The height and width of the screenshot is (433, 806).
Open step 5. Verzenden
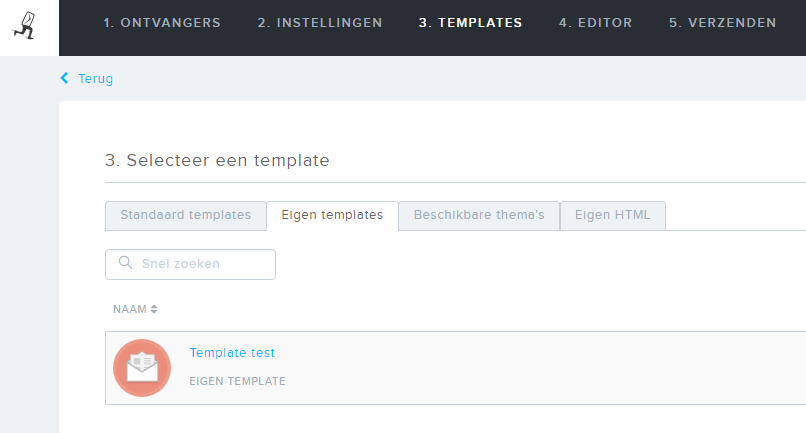pyautogui.click(x=722, y=23)
